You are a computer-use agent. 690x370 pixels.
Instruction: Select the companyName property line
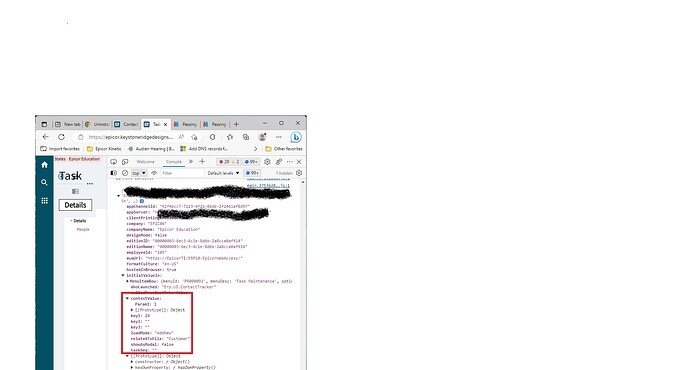coord(163,230)
